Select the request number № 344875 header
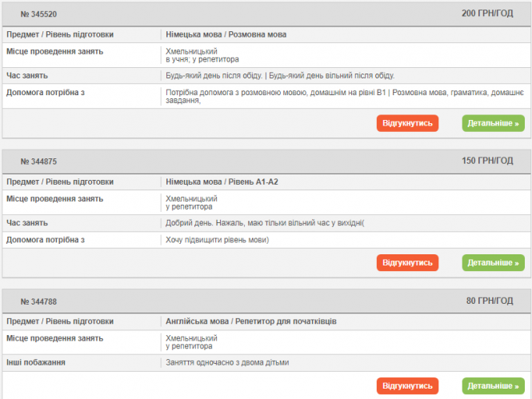 tap(38, 162)
